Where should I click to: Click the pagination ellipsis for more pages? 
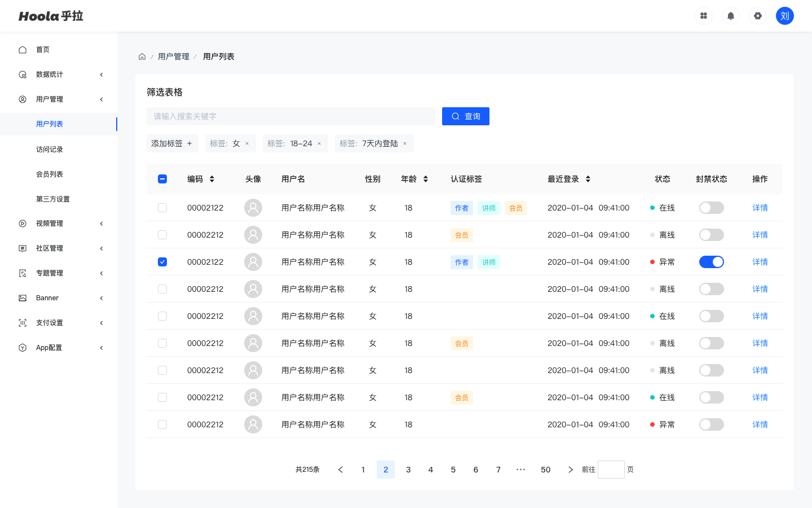tap(521, 470)
